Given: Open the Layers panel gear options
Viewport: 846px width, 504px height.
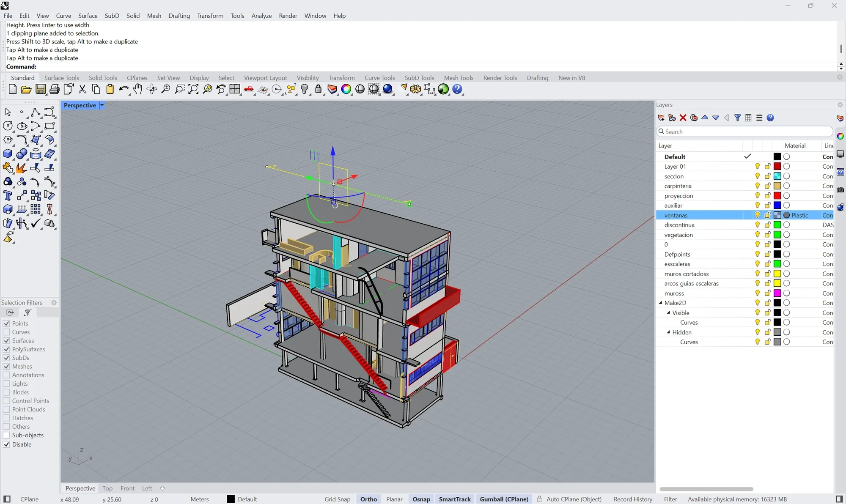Looking at the screenshot, I should (840, 104).
